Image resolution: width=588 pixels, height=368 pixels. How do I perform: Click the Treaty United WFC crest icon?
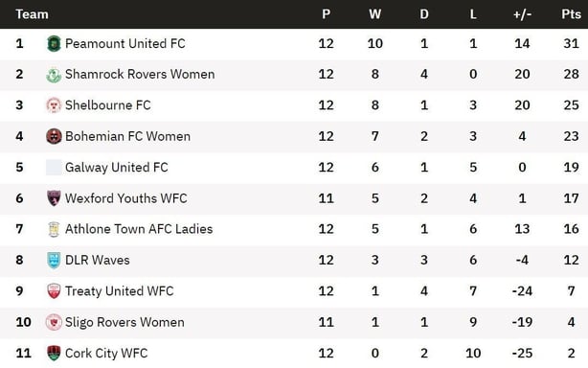(x=54, y=291)
